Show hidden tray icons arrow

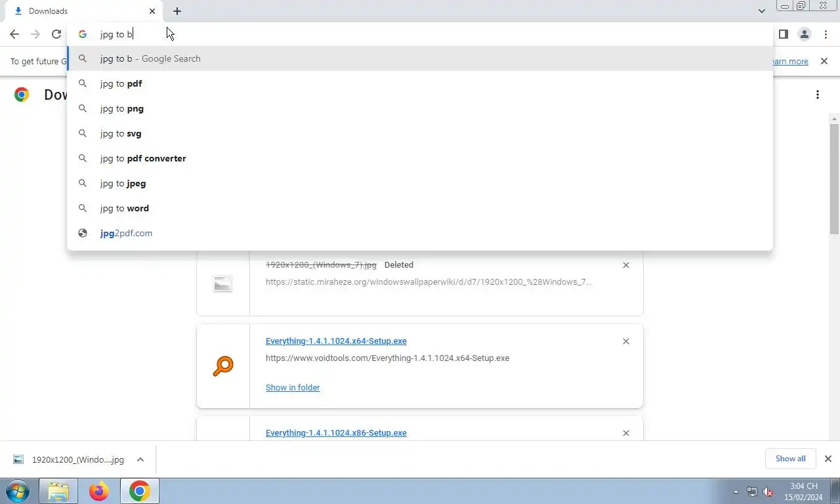[736, 492]
